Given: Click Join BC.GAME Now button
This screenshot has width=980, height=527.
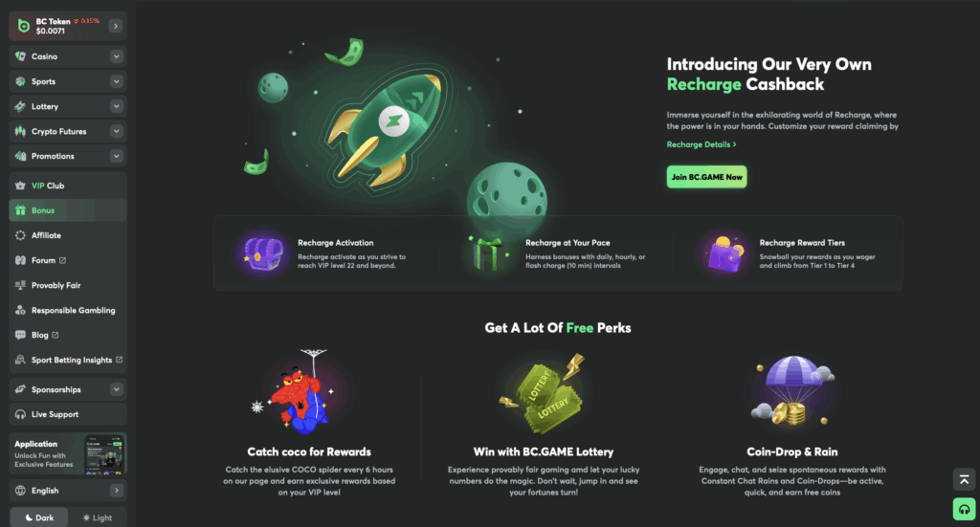Looking at the screenshot, I should pos(707,177).
